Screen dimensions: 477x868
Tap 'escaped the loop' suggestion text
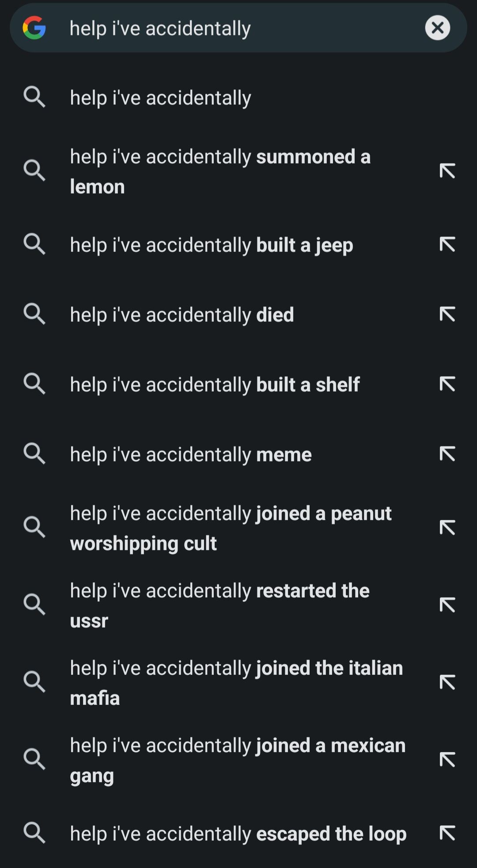point(238,834)
